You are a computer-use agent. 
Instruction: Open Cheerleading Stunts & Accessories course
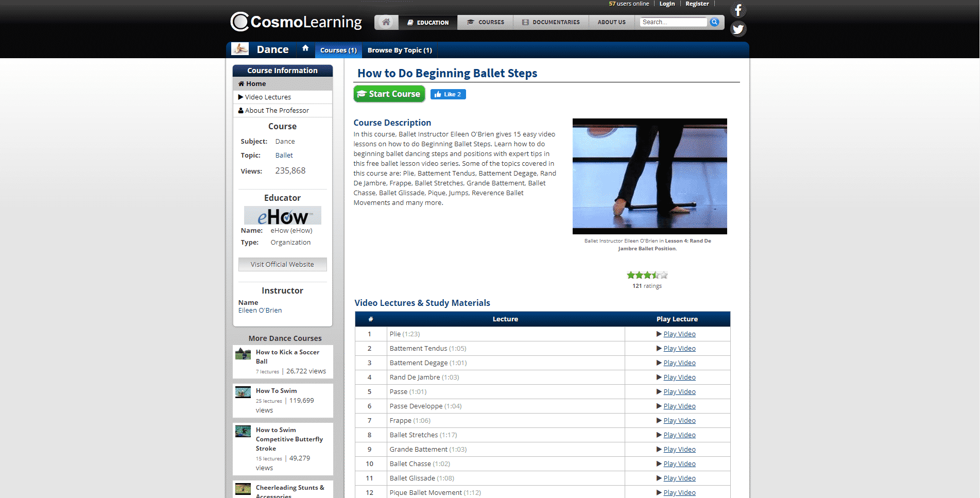pos(290,491)
